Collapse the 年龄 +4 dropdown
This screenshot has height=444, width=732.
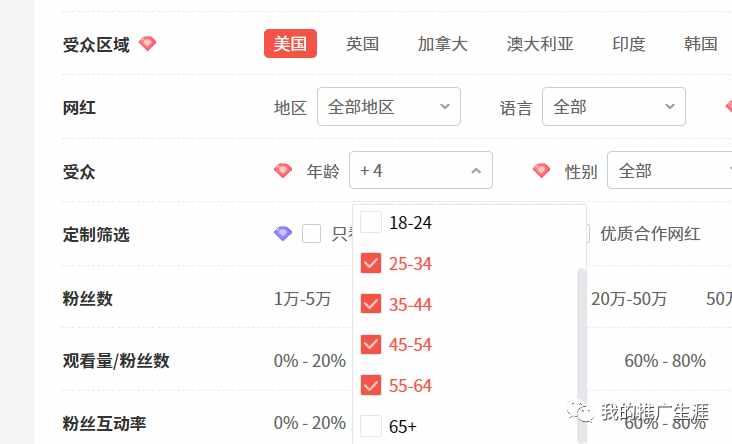(421, 170)
